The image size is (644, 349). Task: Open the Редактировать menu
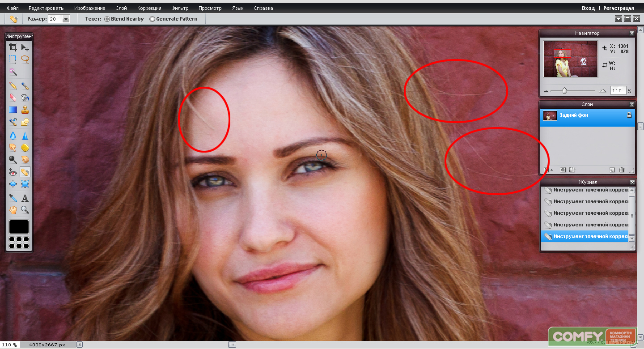(x=46, y=8)
